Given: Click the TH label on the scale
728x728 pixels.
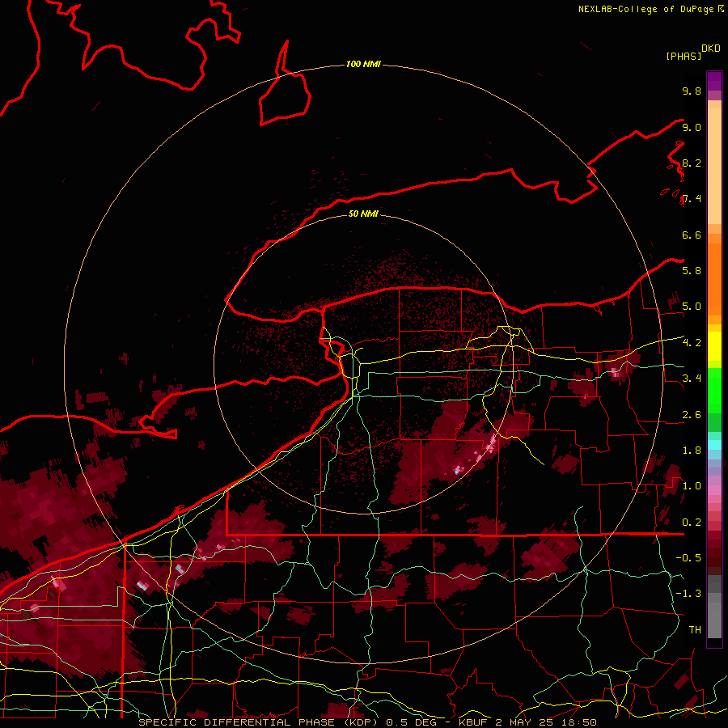Looking at the screenshot, I should (x=695, y=629).
